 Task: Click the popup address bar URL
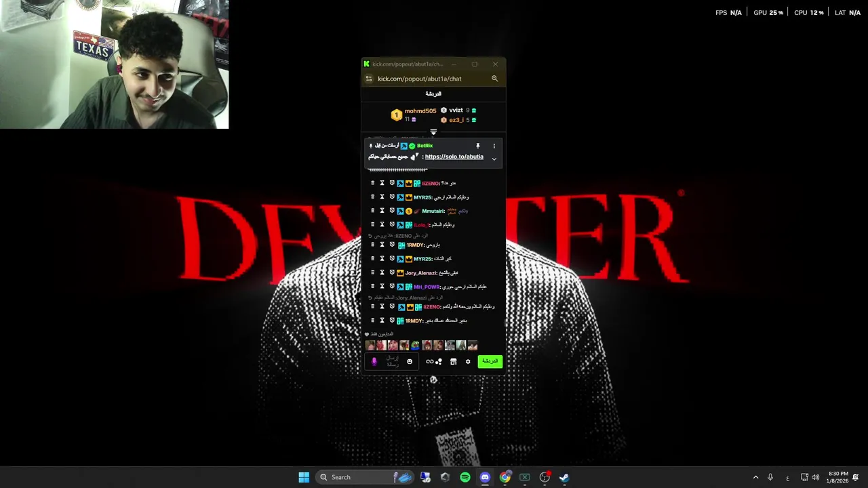click(x=419, y=79)
